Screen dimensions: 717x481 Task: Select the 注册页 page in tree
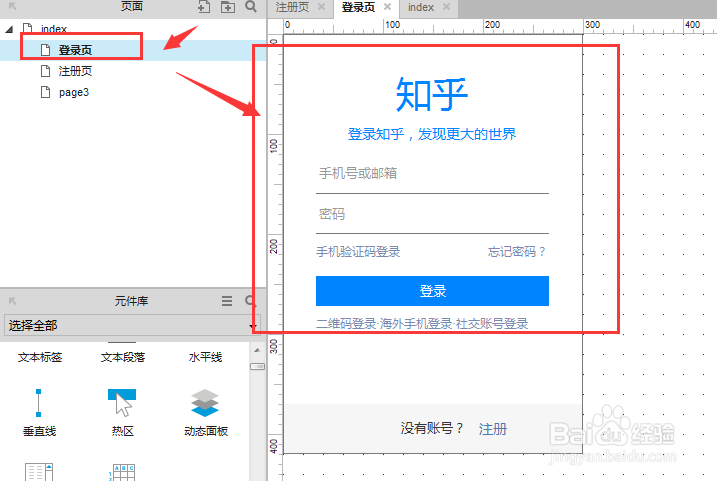pos(75,71)
